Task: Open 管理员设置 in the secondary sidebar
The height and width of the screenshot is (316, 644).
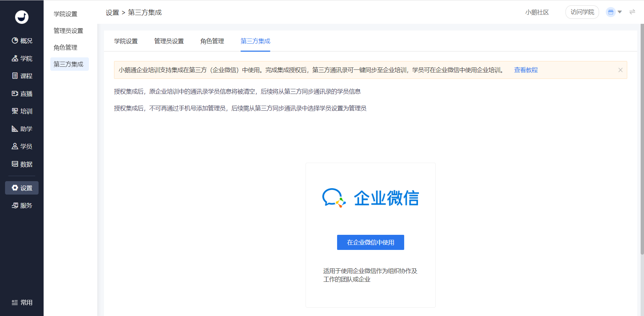Action: pyautogui.click(x=68, y=31)
